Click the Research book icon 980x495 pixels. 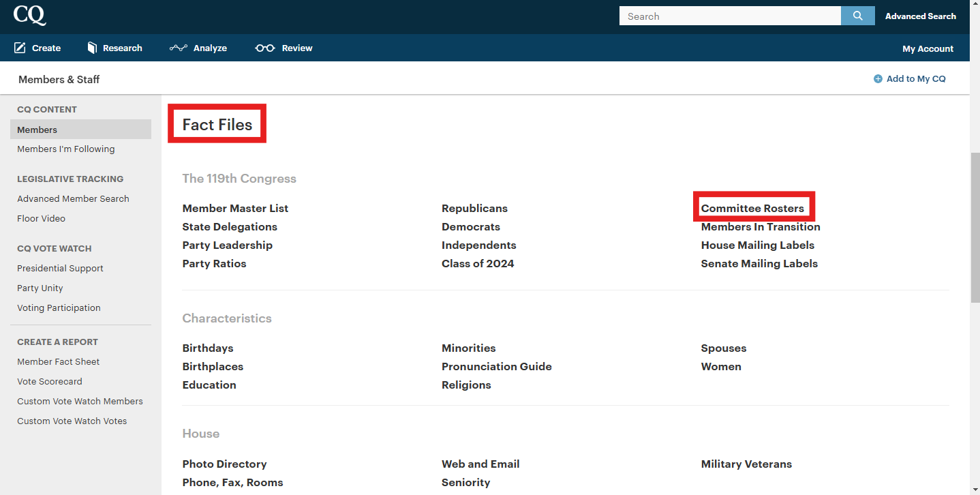click(92, 48)
